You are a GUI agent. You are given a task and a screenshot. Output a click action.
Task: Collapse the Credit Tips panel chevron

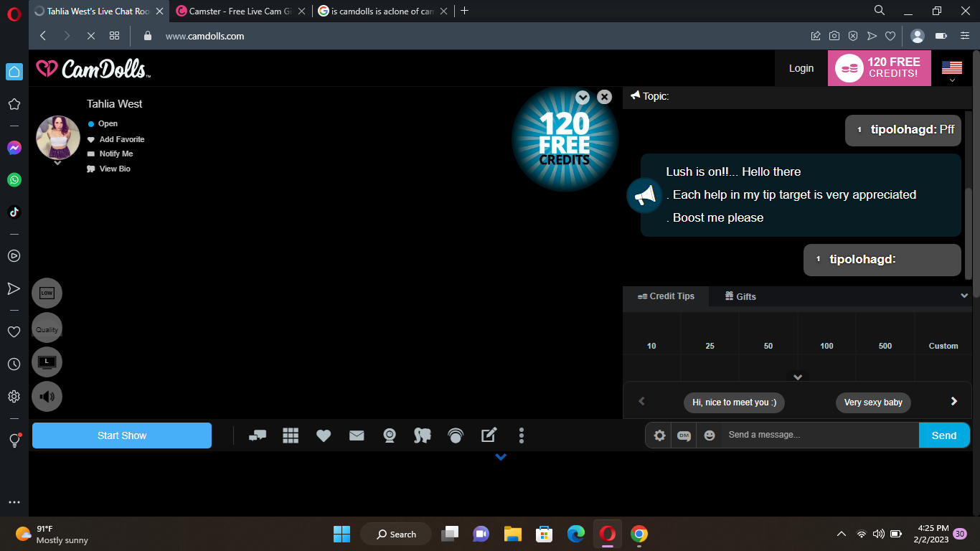(964, 296)
